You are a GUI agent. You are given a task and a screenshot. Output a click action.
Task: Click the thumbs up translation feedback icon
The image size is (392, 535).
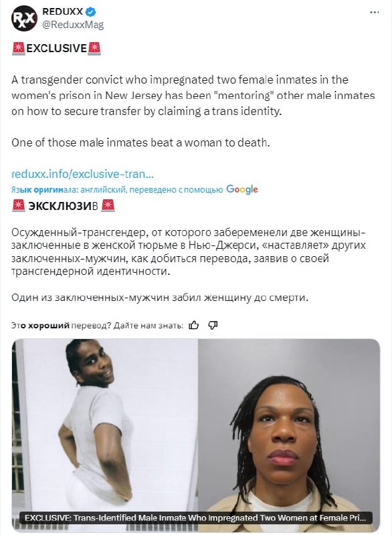194,325
